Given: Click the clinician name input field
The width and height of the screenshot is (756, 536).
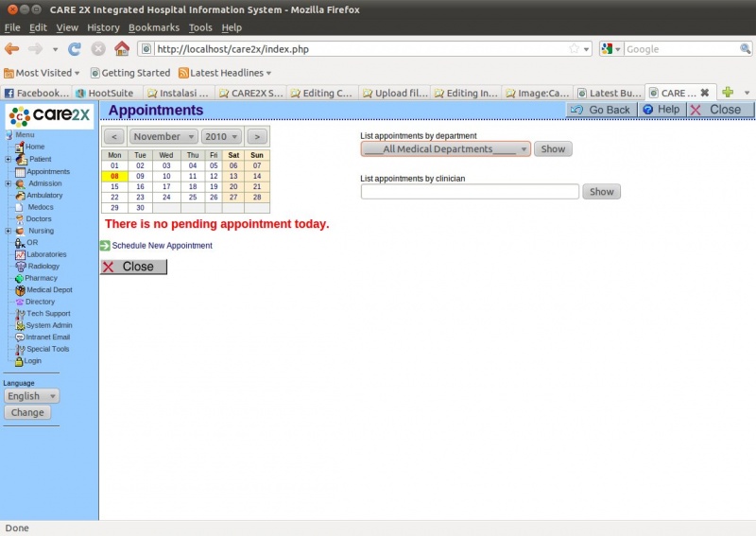Looking at the screenshot, I should pos(470,192).
